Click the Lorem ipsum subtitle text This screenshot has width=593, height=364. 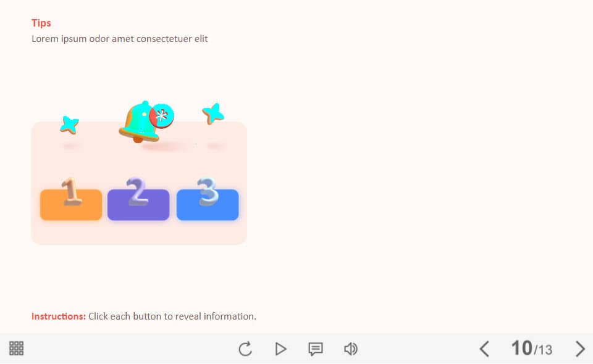tap(119, 39)
